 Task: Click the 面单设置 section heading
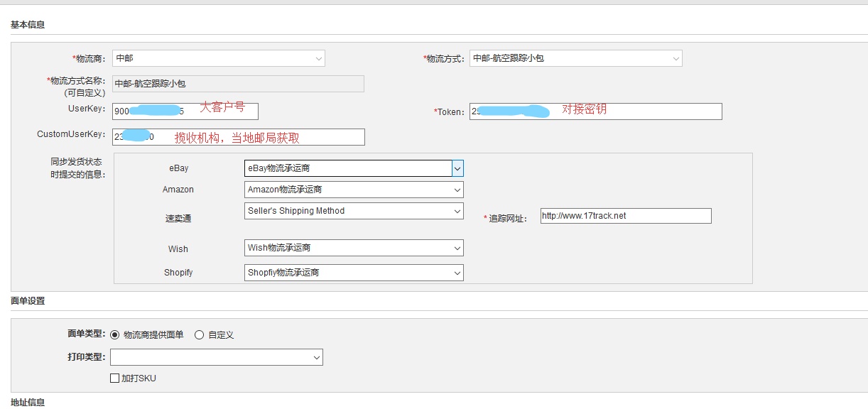(28, 301)
